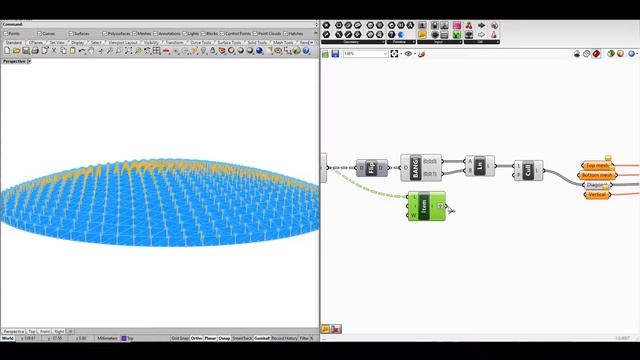The width and height of the screenshot is (640, 360).
Task: Click the pink panel icon in Input group
Action: 457,26
